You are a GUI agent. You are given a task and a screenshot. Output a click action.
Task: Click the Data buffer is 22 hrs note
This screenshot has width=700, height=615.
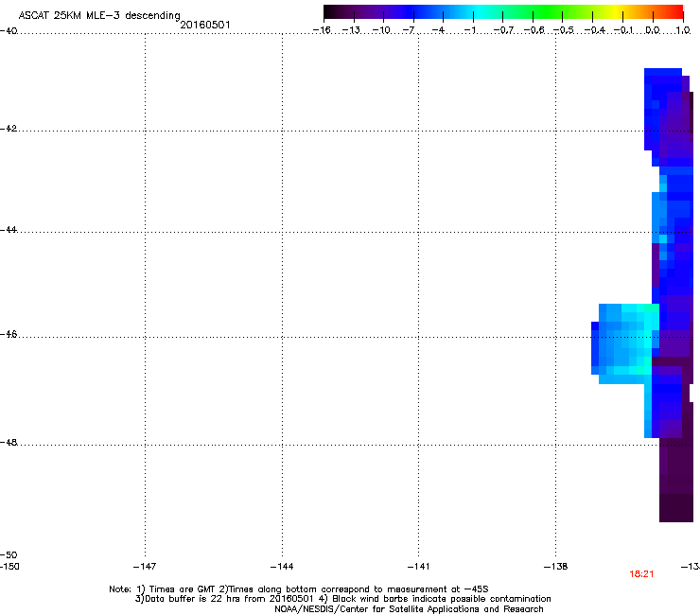342,599
